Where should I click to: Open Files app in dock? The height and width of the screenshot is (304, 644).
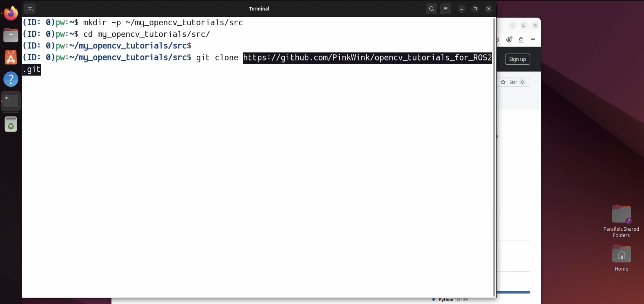click(11, 36)
